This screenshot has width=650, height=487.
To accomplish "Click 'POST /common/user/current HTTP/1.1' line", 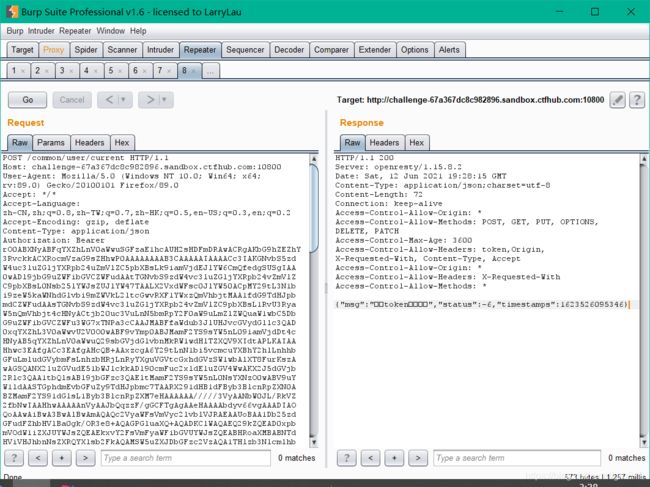I will [85, 158].
